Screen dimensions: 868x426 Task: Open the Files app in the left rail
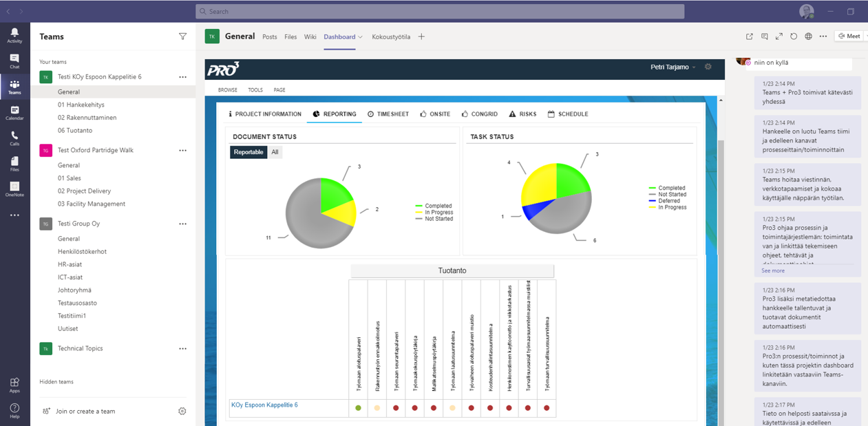click(14, 164)
